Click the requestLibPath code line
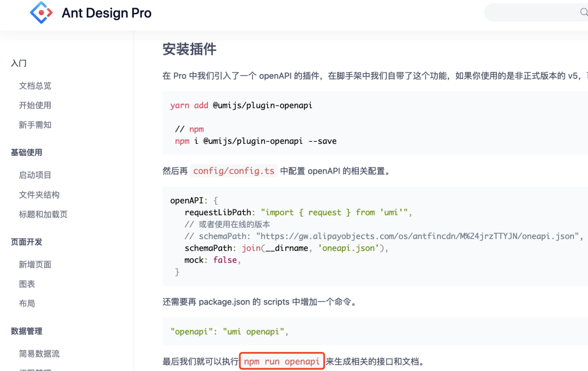 (298, 212)
